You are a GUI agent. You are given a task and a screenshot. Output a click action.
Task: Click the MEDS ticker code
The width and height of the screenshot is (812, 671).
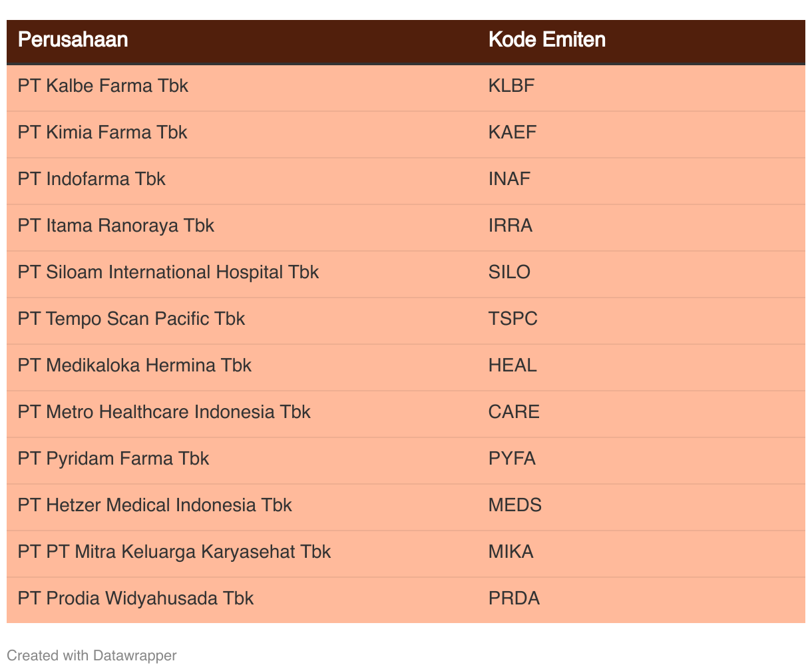coord(514,505)
